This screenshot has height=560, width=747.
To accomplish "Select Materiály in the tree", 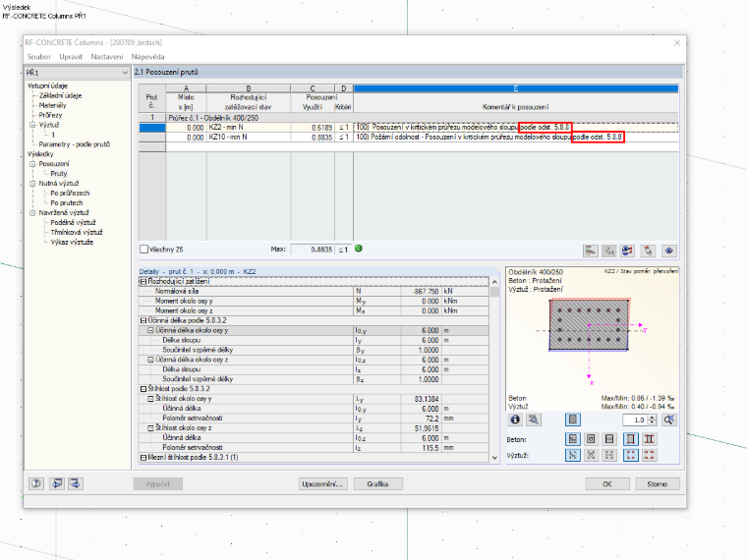I will [x=52, y=105].
